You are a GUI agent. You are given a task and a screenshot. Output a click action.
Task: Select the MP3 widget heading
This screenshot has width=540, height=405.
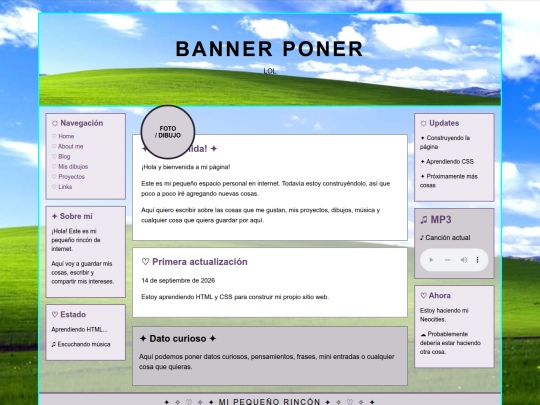click(435, 219)
